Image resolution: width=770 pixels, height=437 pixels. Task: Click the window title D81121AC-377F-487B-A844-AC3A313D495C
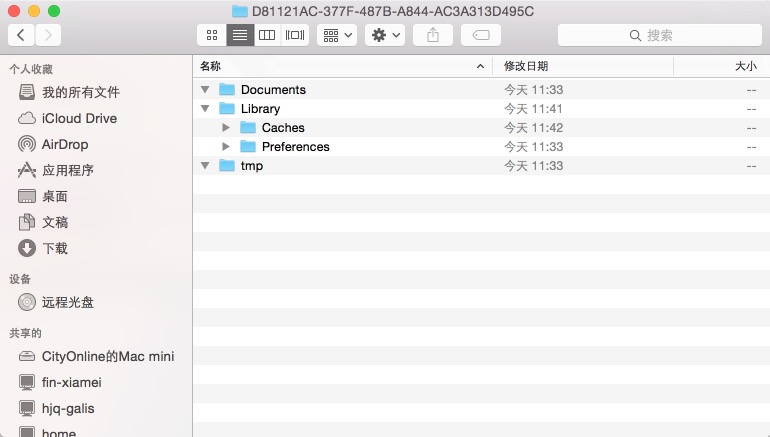click(x=393, y=11)
